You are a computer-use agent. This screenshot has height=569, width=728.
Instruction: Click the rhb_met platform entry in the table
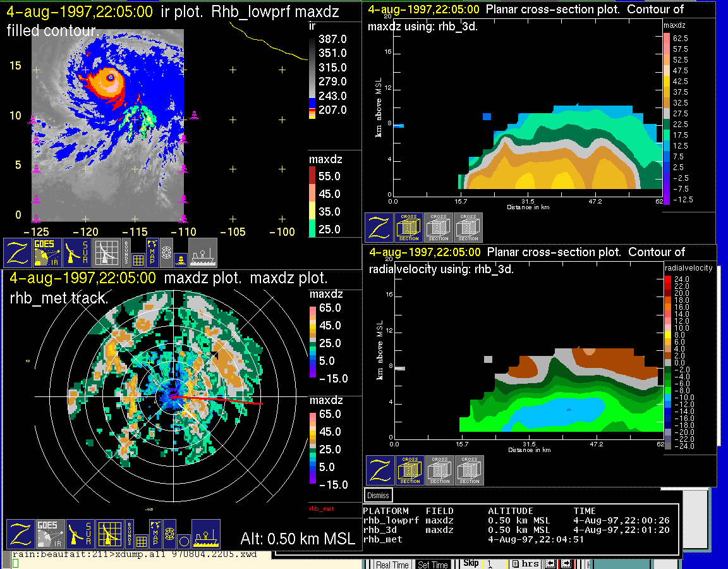[382, 539]
